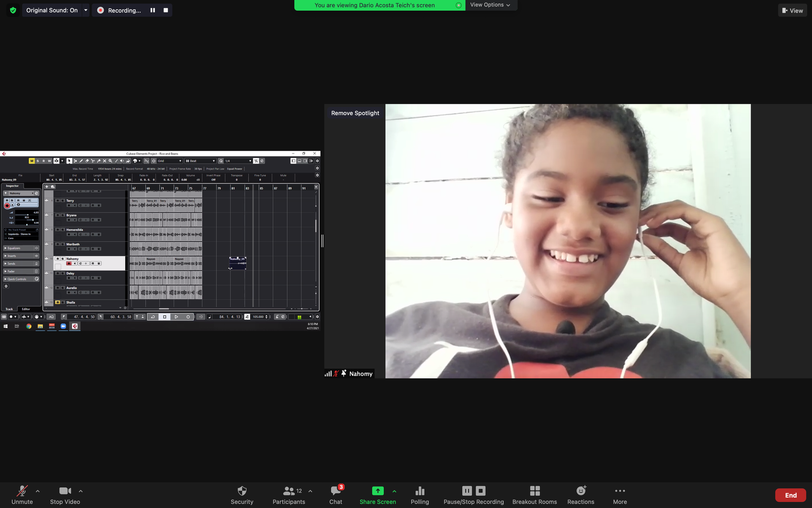This screenshot has width=812, height=508.
Task: Open the Polling icon
Action: point(420,491)
